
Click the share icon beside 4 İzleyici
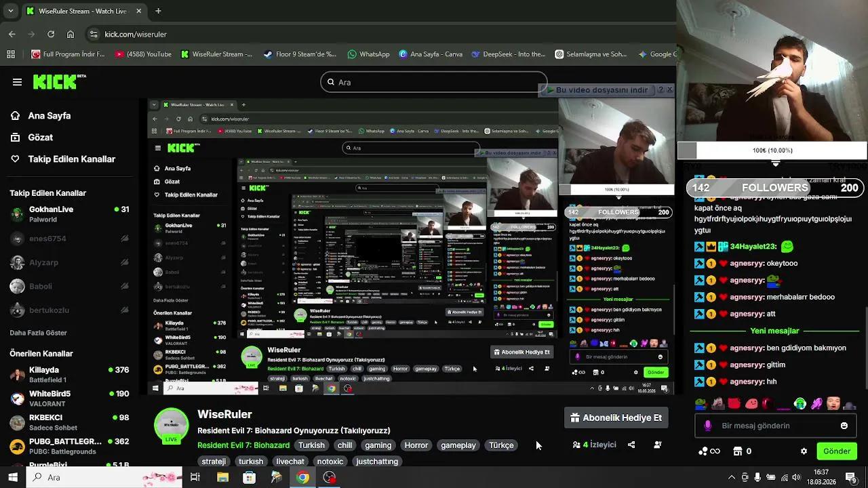click(x=631, y=445)
